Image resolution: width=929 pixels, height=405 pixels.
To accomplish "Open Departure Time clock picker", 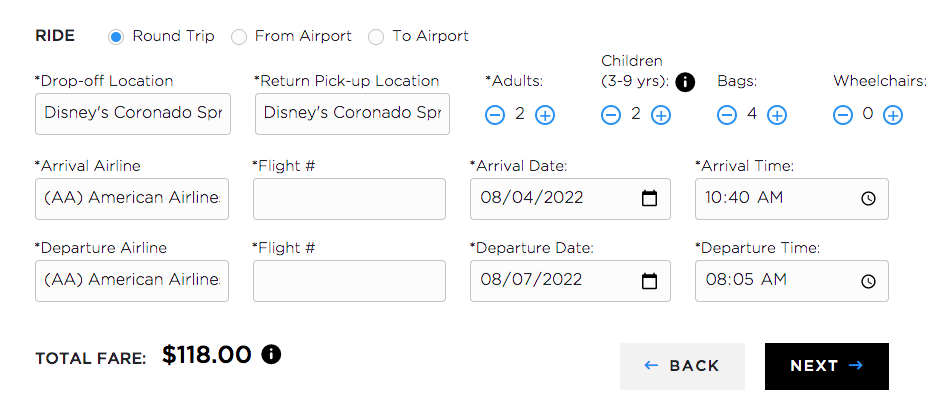I will click(868, 281).
